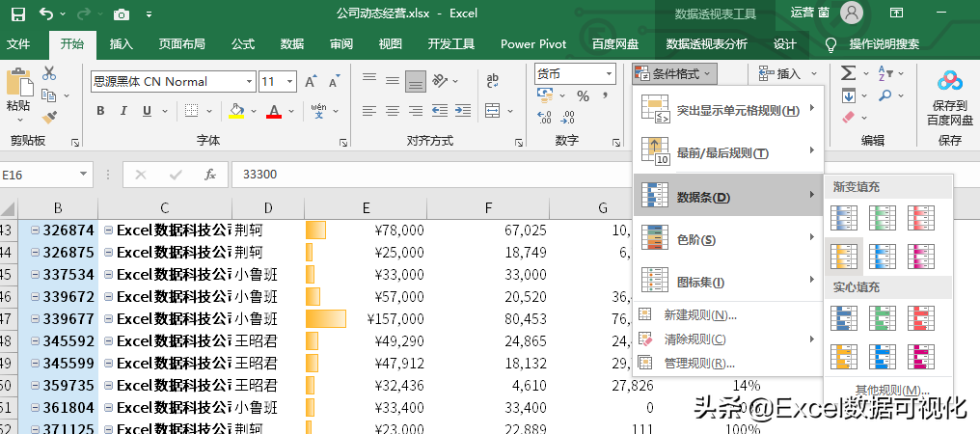The image size is (980, 434).
Task: Select the blue solid fill data bar
Action: [x=844, y=318]
